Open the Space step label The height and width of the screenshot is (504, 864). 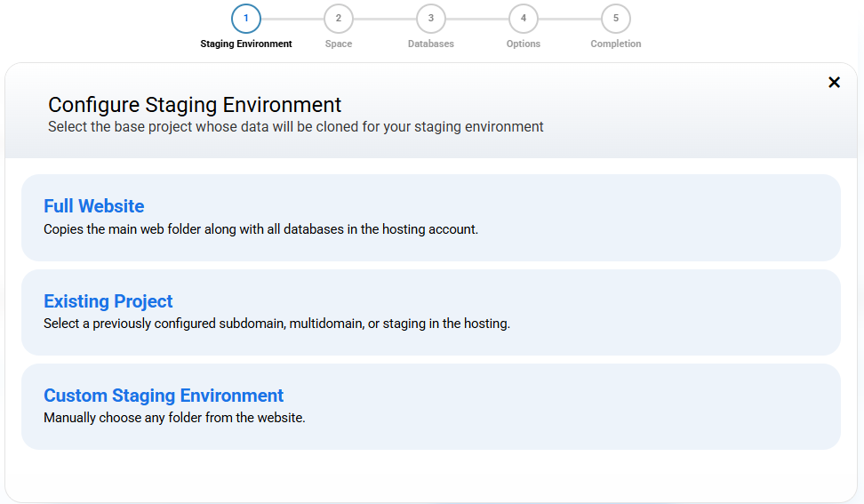(x=339, y=44)
